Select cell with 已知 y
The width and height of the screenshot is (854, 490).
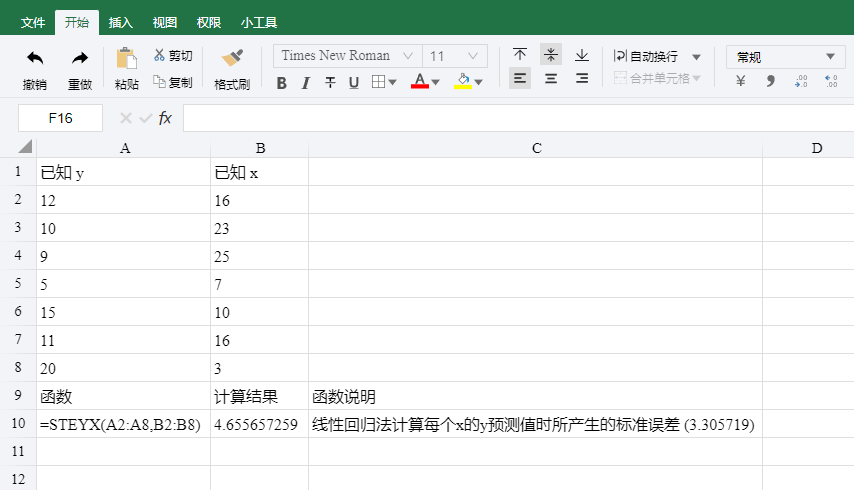(x=124, y=173)
